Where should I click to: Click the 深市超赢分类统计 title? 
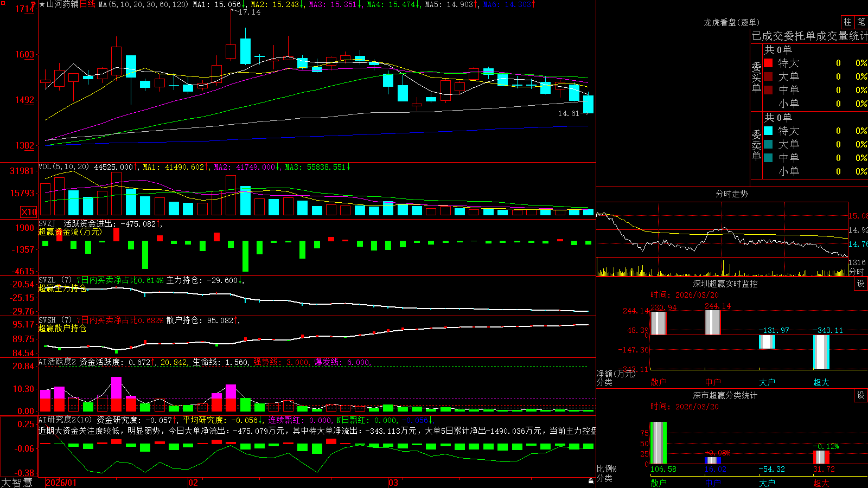pos(725,395)
